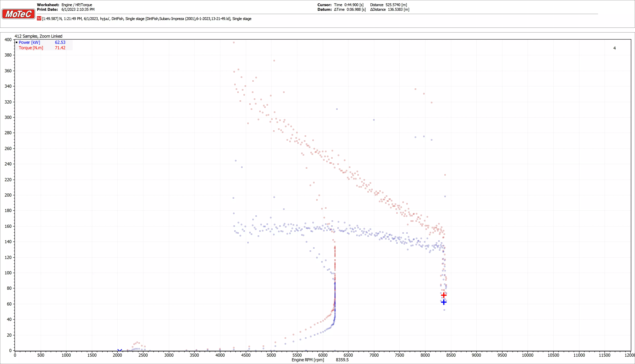This screenshot has width=635, height=364.
Task: Click the gear number 4 label
Action: pyautogui.click(x=614, y=48)
